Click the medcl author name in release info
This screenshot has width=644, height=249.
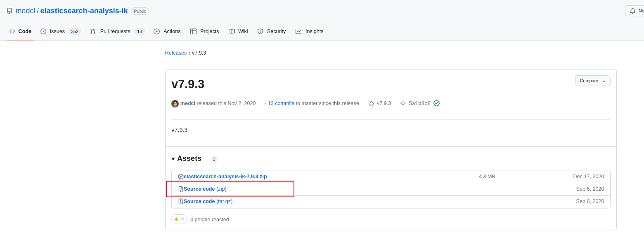click(188, 103)
